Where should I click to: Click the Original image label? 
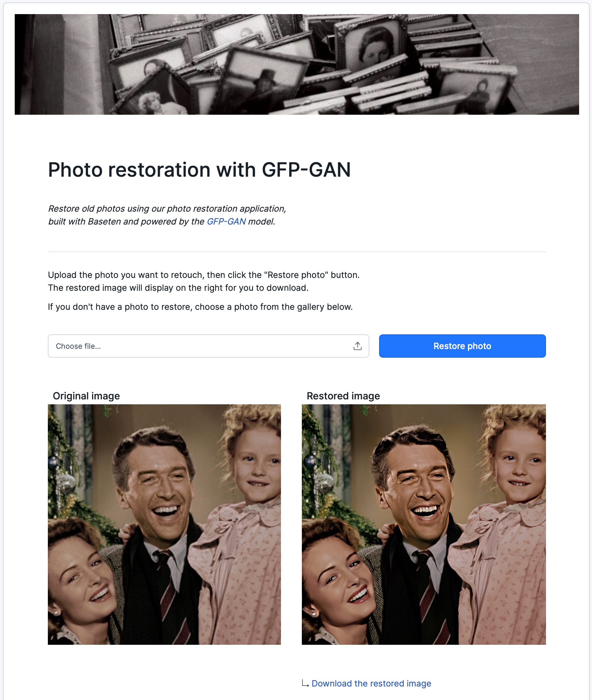tap(86, 396)
